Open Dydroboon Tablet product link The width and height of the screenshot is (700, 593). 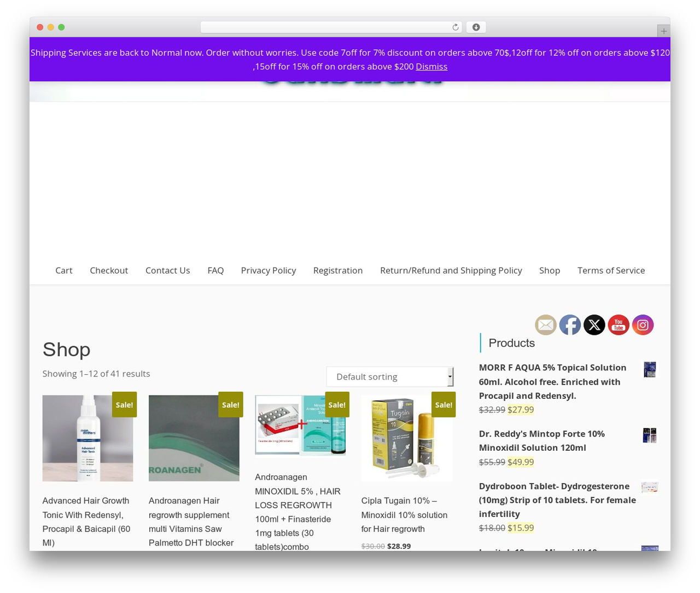(557, 500)
